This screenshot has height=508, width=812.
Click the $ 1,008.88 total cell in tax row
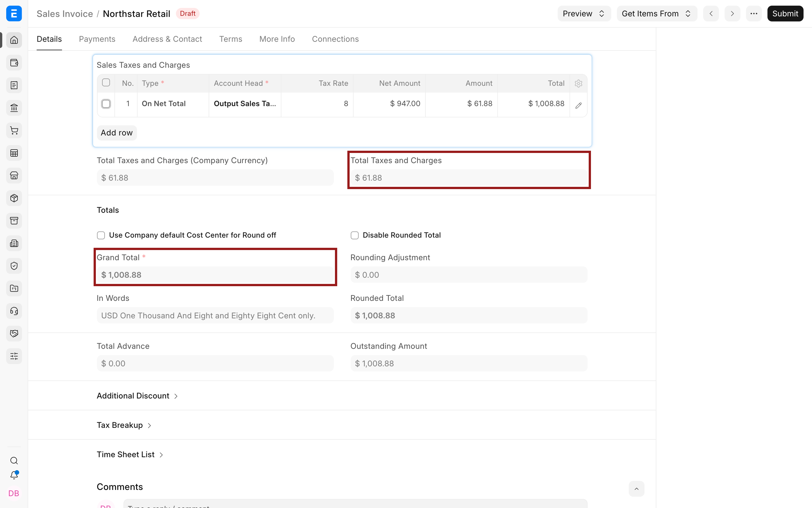click(x=533, y=104)
